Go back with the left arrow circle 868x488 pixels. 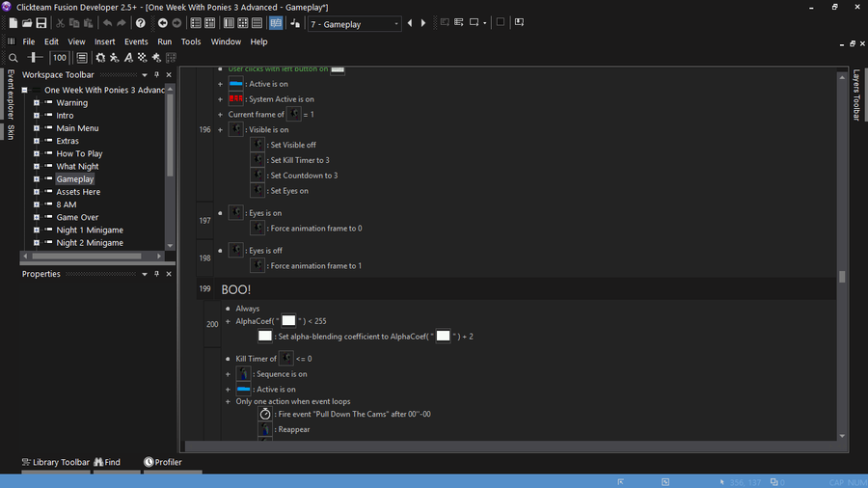point(163,23)
